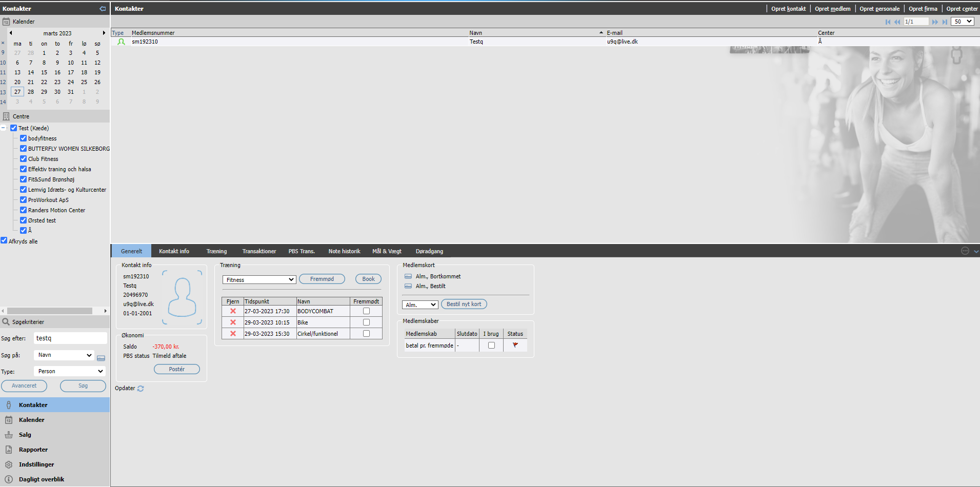The width and height of the screenshot is (980, 487).
Task: Open the Døradgang tab
Action: [x=429, y=251]
